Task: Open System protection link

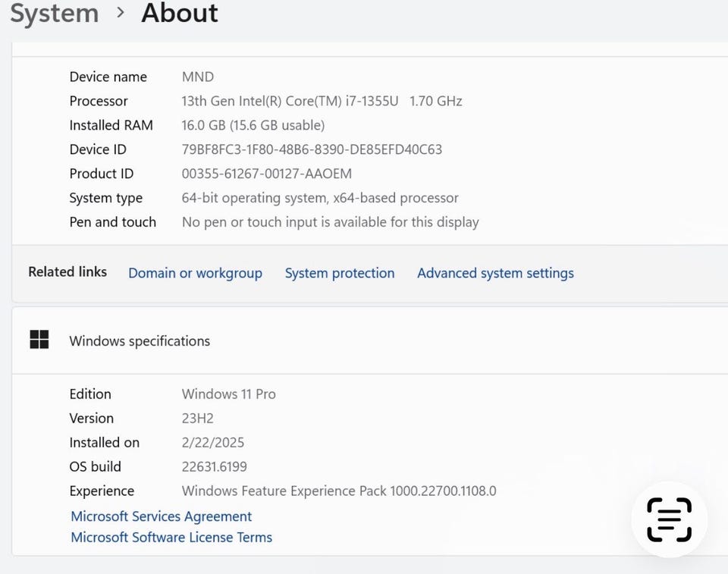Action: (340, 273)
